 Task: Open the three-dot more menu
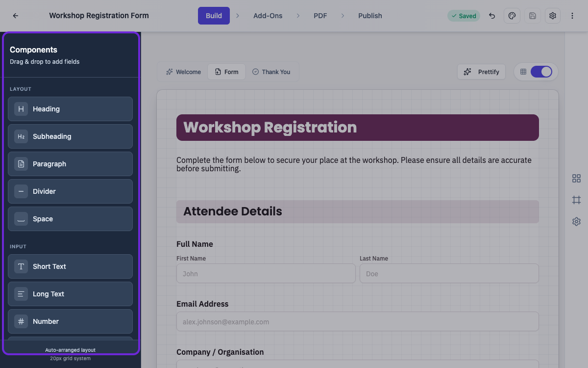572,16
